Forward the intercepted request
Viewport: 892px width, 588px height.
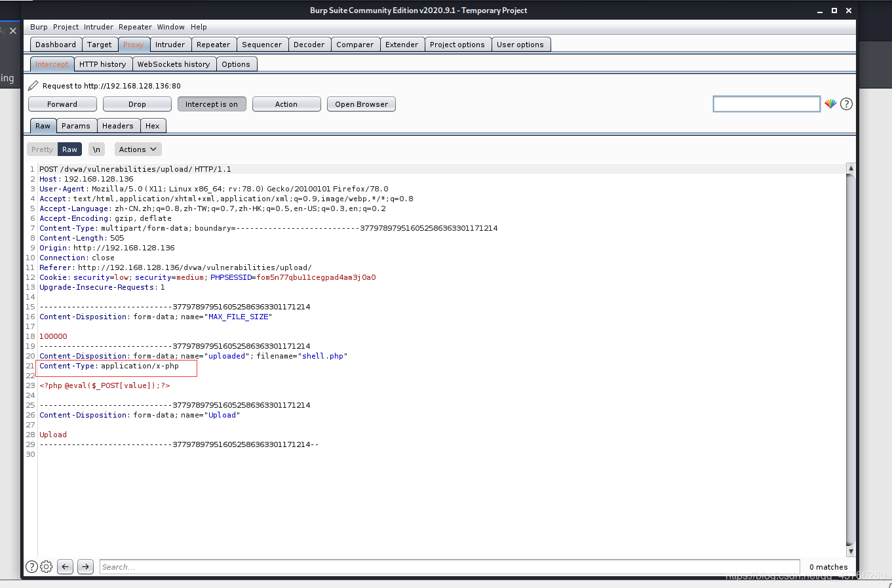(x=62, y=104)
